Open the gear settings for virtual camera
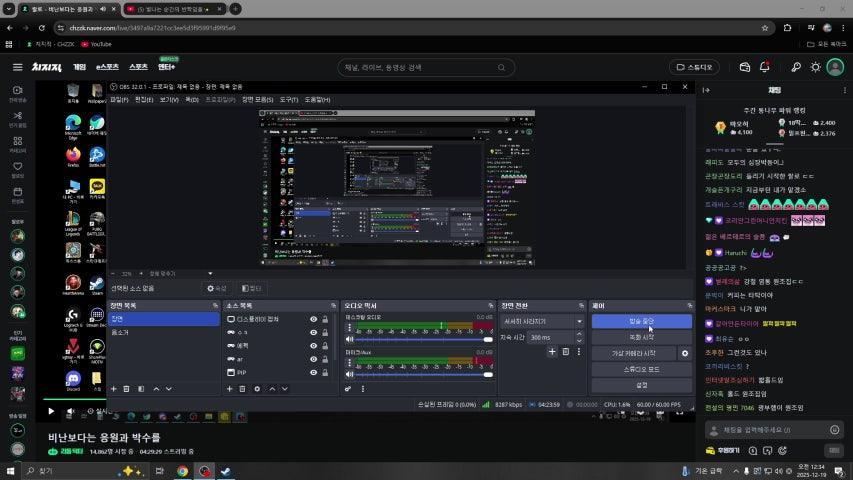Viewport: 853px width, 480px height. coord(685,353)
